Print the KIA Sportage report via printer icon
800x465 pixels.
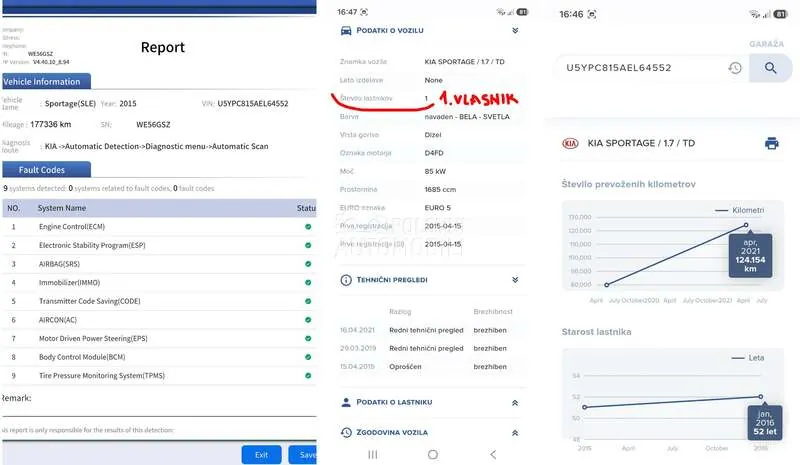tap(771, 143)
